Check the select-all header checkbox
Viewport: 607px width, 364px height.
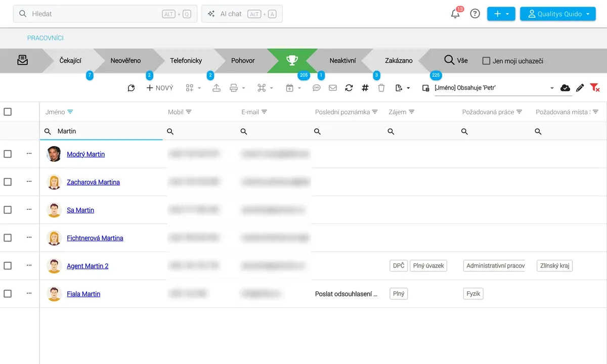point(8,112)
